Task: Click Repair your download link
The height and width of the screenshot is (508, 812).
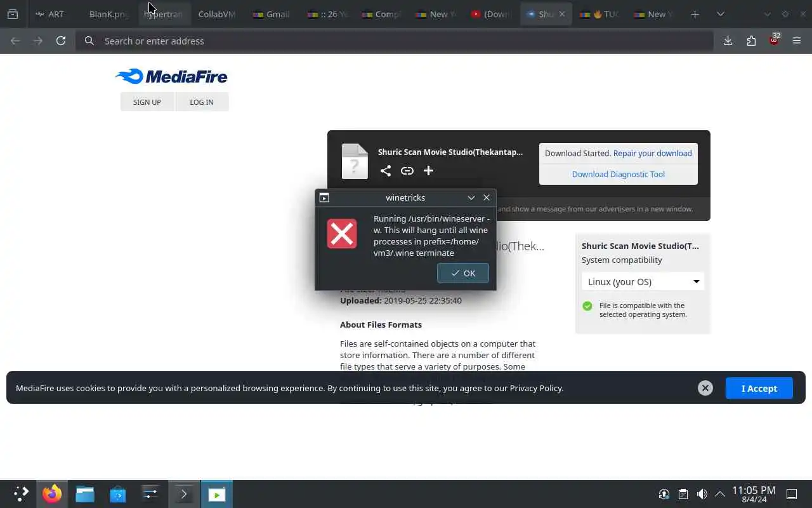Action: (653, 153)
